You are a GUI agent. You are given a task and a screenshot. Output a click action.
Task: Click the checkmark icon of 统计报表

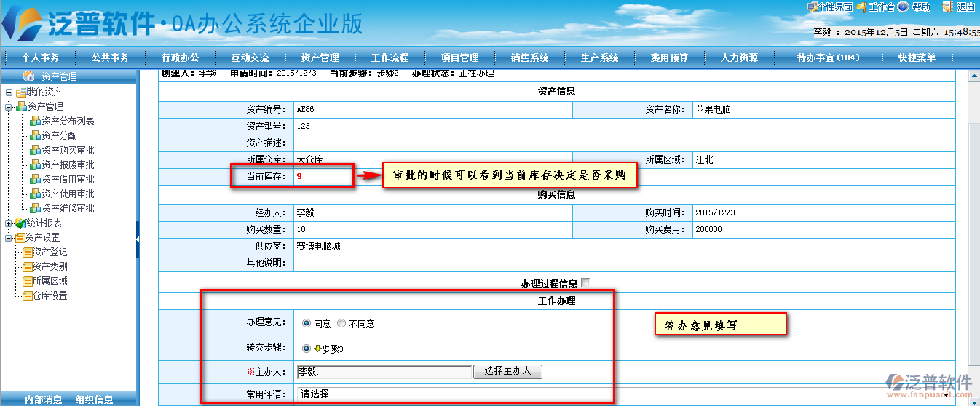coord(21,223)
